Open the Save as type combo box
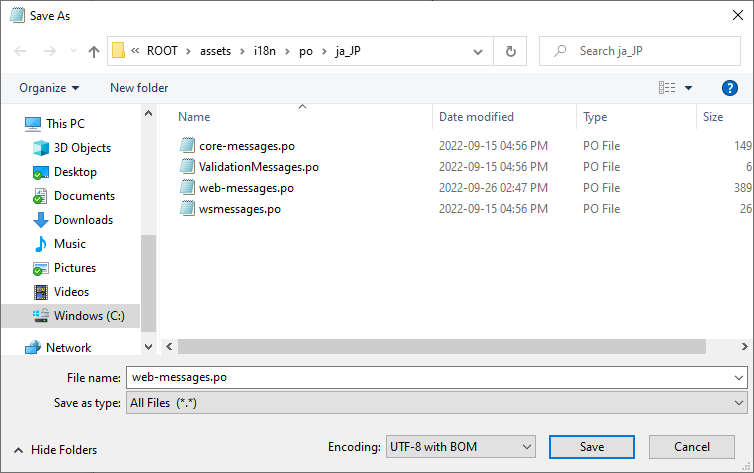The height and width of the screenshot is (473, 754). coord(435,402)
